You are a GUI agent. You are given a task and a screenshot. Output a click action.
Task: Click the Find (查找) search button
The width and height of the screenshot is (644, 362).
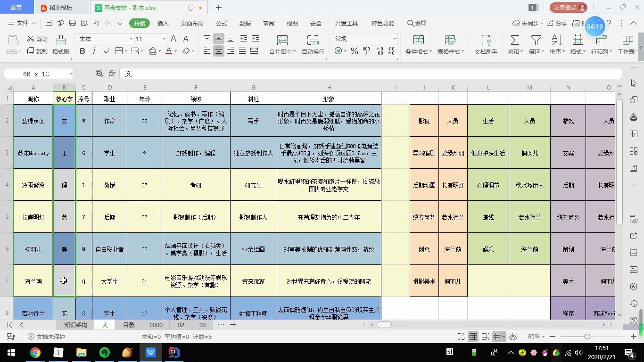pyautogui.click(x=417, y=23)
